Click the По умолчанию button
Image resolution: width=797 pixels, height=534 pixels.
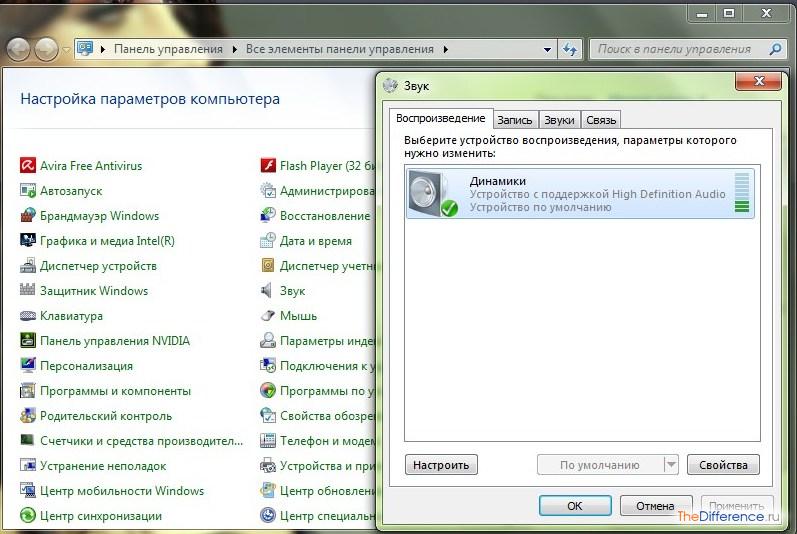(x=600, y=465)
